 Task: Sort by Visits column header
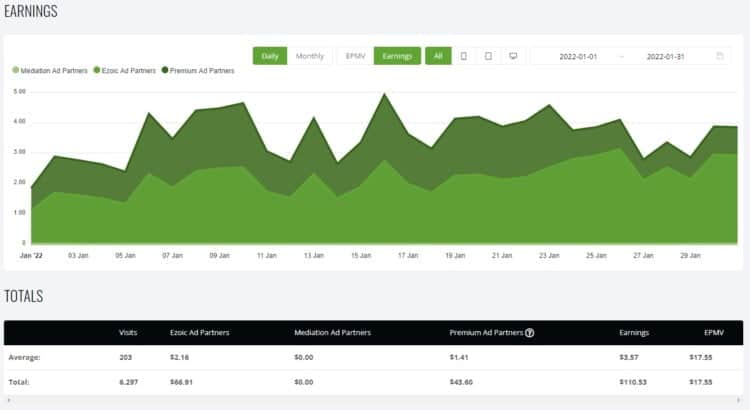pos(128,332)
